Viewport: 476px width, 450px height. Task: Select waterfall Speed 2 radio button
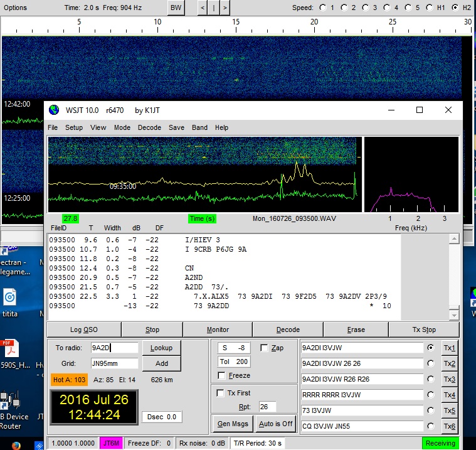click(344, 8)
